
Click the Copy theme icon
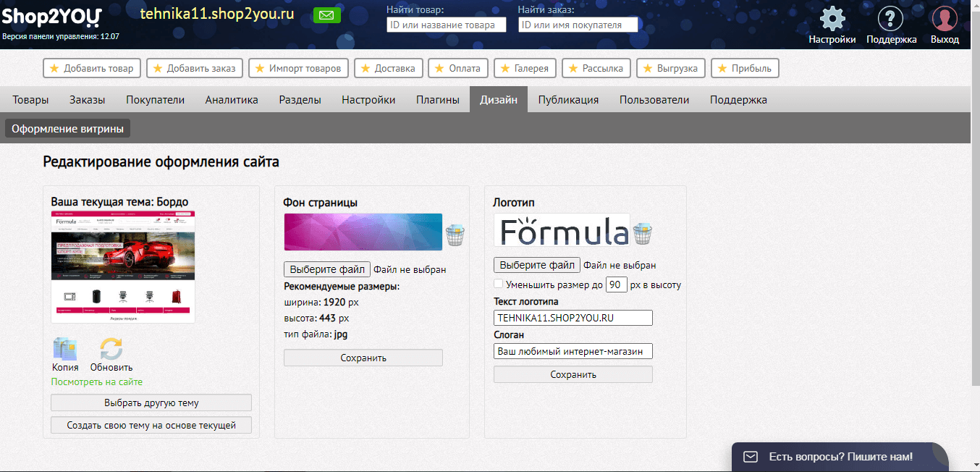pos(65,350)
